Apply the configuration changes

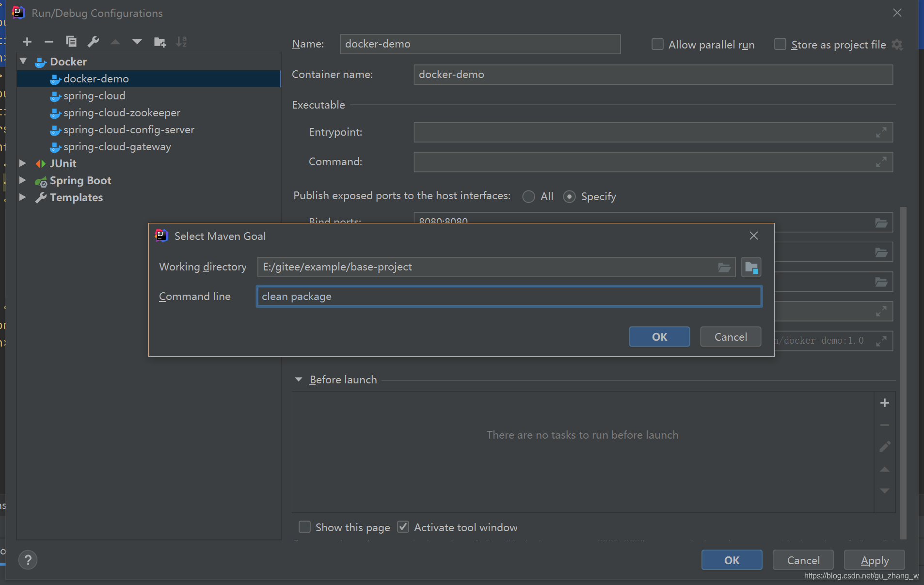coord(875,560)
